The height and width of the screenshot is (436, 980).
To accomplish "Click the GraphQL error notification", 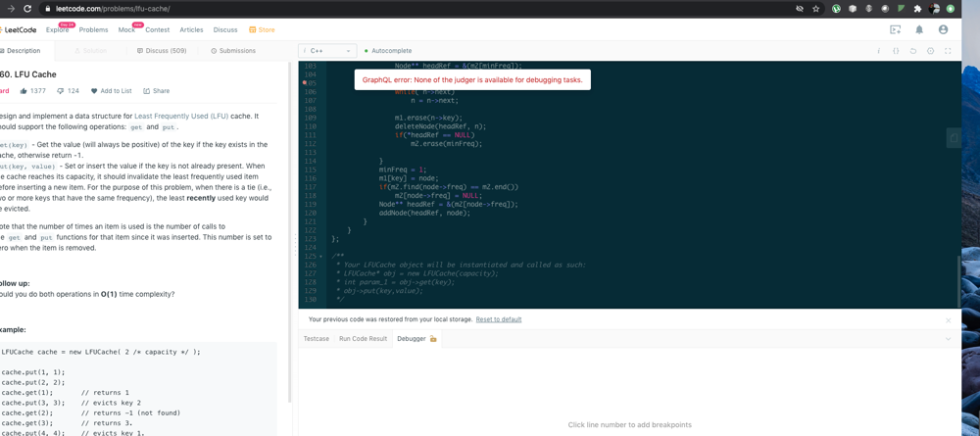I will [472, 80].
